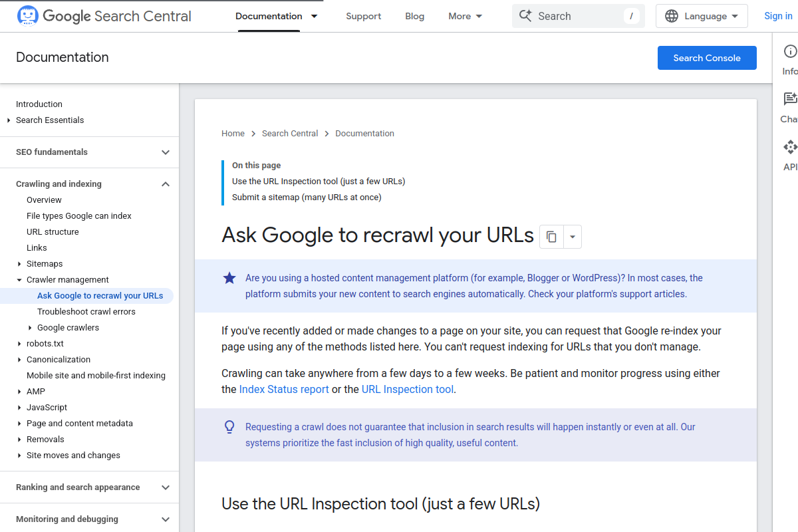Focus the Search input field
Viewport: 798px width, 532px height.
[x=579, y=16]
